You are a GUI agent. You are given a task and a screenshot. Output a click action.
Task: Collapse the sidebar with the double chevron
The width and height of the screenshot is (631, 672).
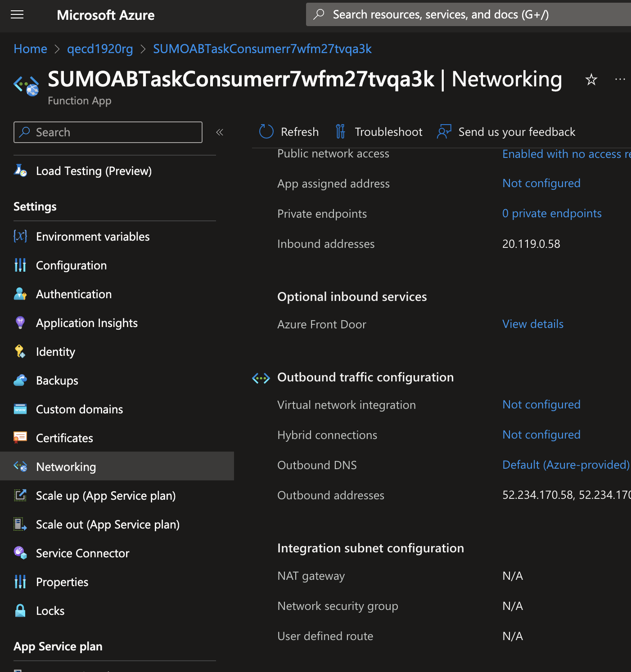(x=220, y=132)
